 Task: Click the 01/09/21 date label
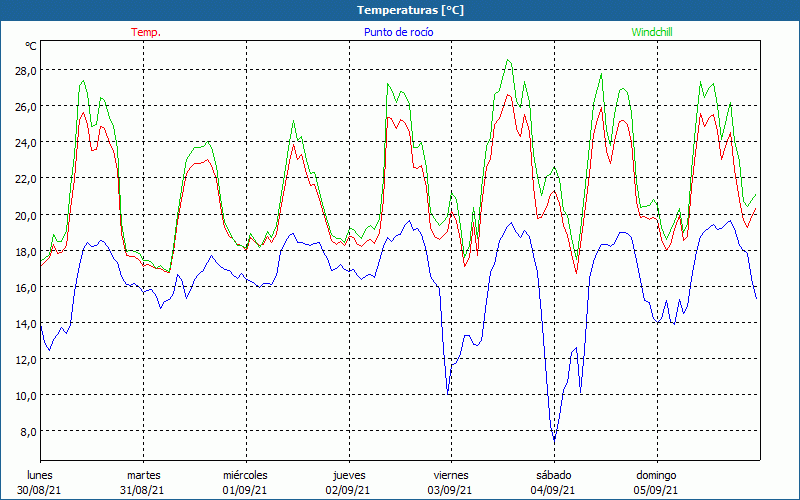pyautogui.click(x=244, y=490)
